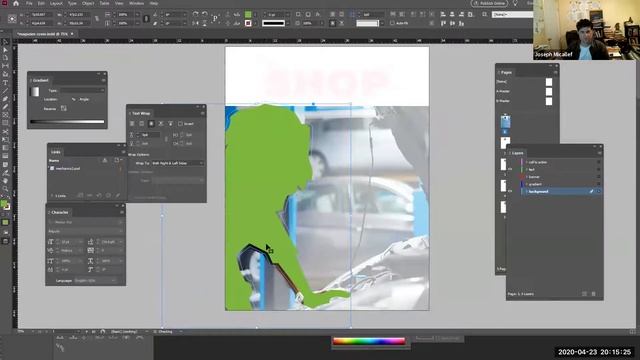Expand the gradient layer
Screen dimensions: 640x360
[x=526, y=184]
